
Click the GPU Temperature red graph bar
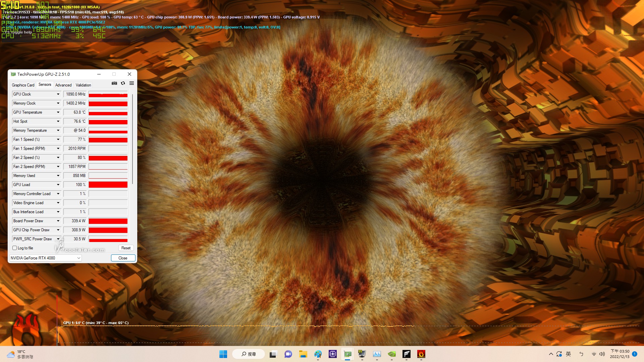click(x=108, y=112)
